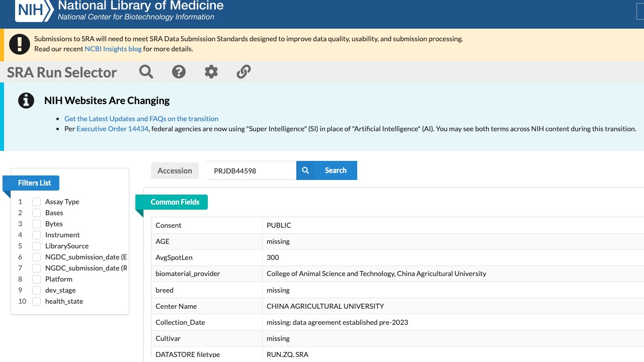
Task: Tick the Assay Type filter checkbox
Action: tap(36, 202)
